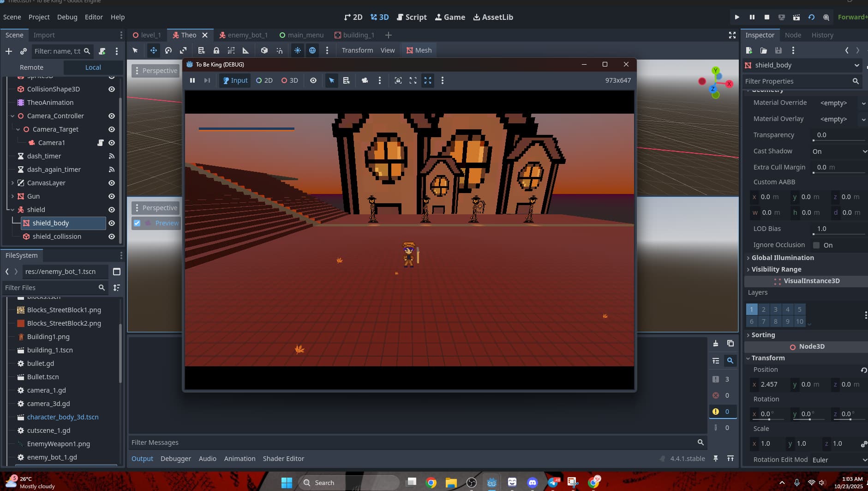868x491 pixels.
Task: Stop the running project
Action: (766, 17)
